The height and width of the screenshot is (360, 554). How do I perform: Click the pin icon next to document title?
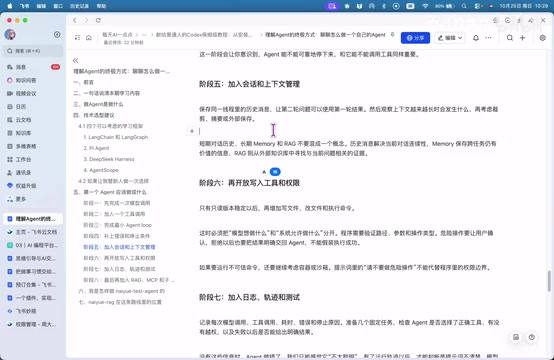[x=392, y=35]
